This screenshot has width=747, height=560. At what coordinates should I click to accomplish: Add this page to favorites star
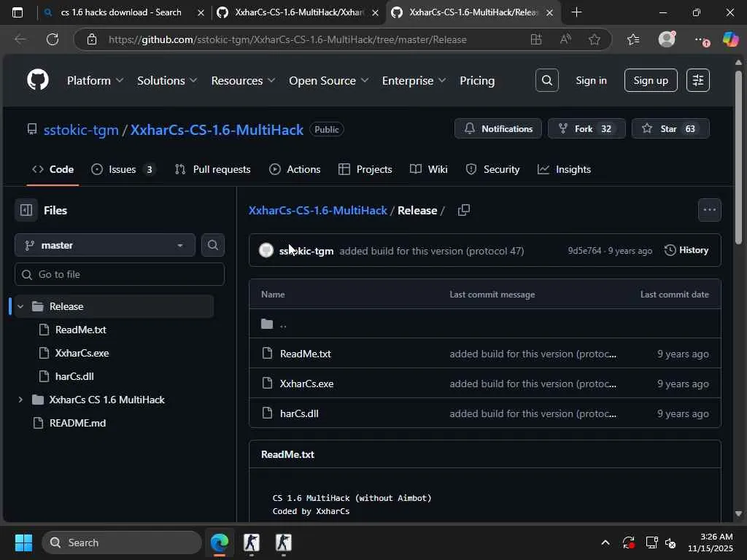[x=594, y=39]
